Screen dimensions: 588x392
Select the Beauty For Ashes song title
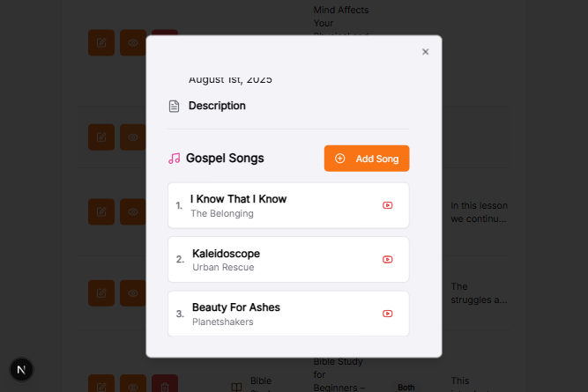(x=236, y=307)
